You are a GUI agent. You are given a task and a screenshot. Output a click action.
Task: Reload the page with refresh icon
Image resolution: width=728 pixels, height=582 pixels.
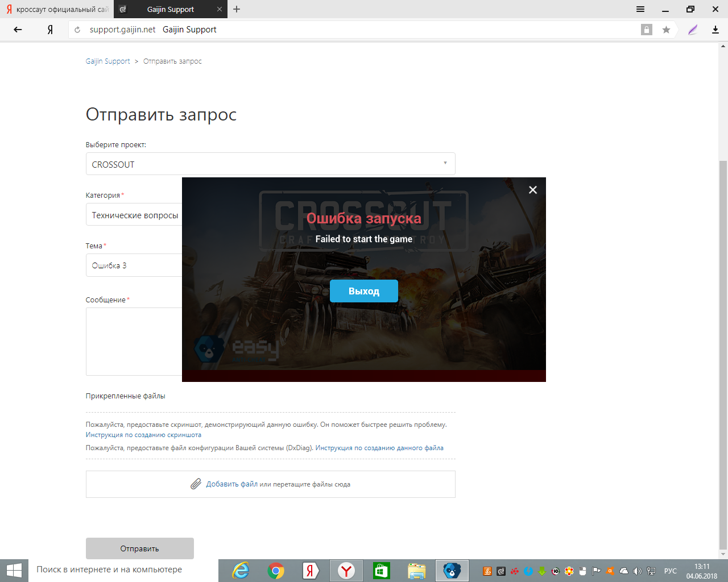coord(77,30)
